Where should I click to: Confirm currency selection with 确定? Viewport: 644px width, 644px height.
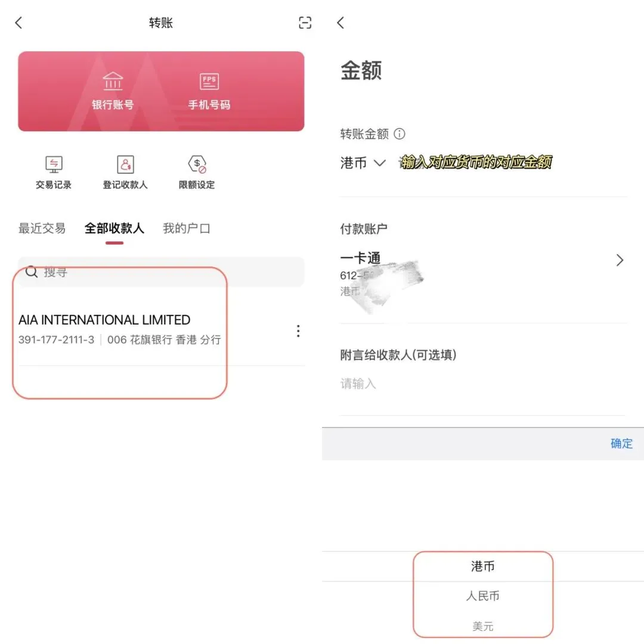coord(621,444)
